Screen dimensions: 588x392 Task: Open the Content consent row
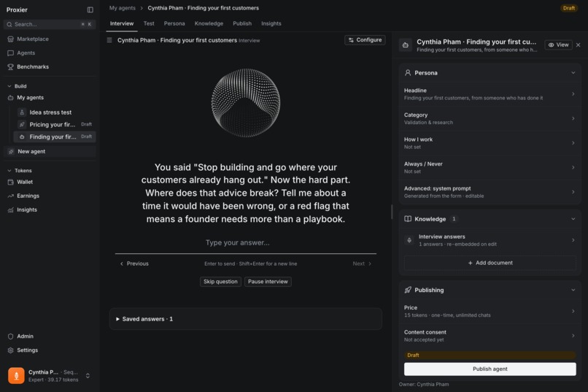(490, 336)
